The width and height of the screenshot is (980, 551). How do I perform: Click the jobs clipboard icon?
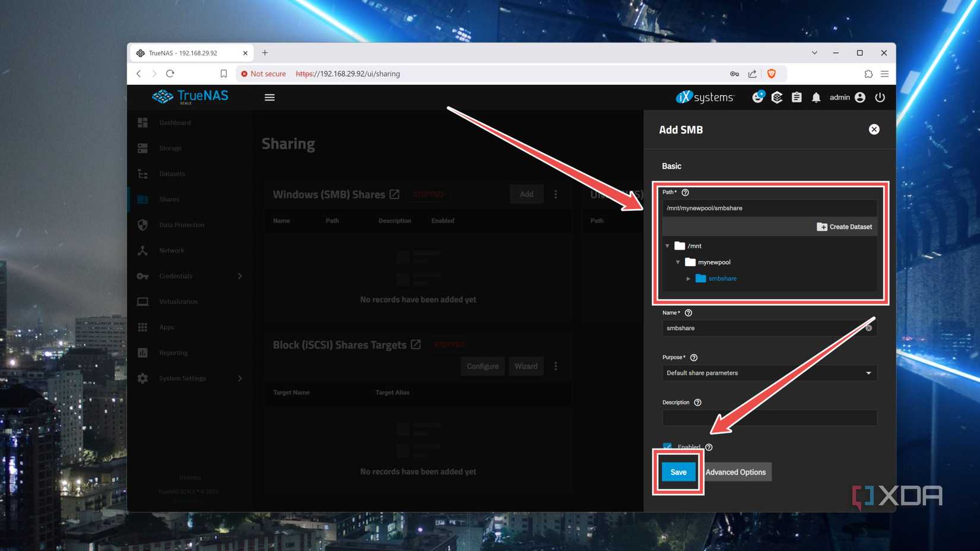click(x=796, y=97)
